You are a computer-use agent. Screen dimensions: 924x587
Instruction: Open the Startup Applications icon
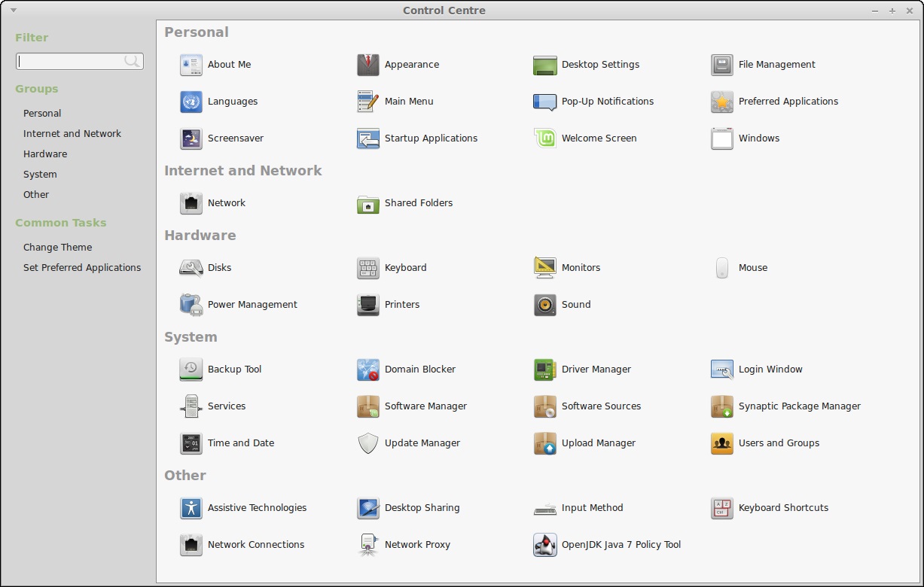[x=368, y=138]
